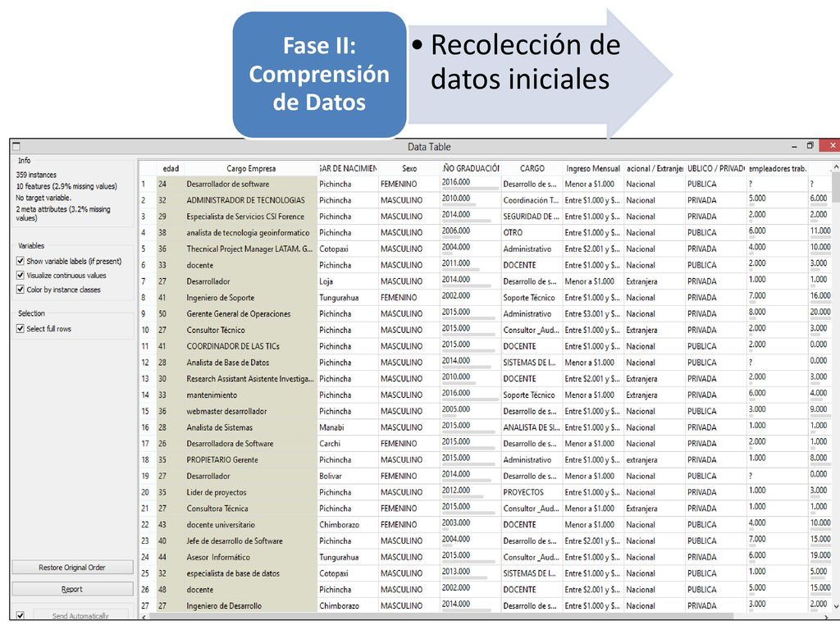The height and width of the screenshot is (630, 840).
Task: Maximize the Data Table window
Action: [x=810, y=146]
